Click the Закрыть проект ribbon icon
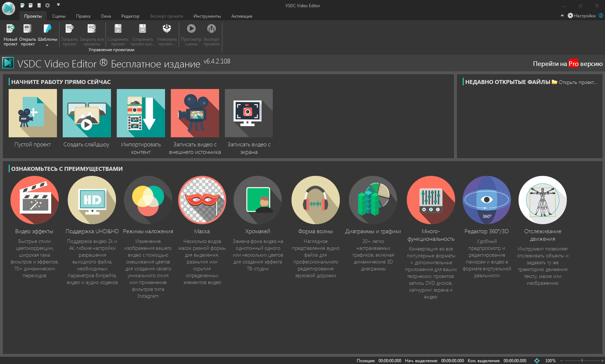The image size is (605, 364). point(70,28)
